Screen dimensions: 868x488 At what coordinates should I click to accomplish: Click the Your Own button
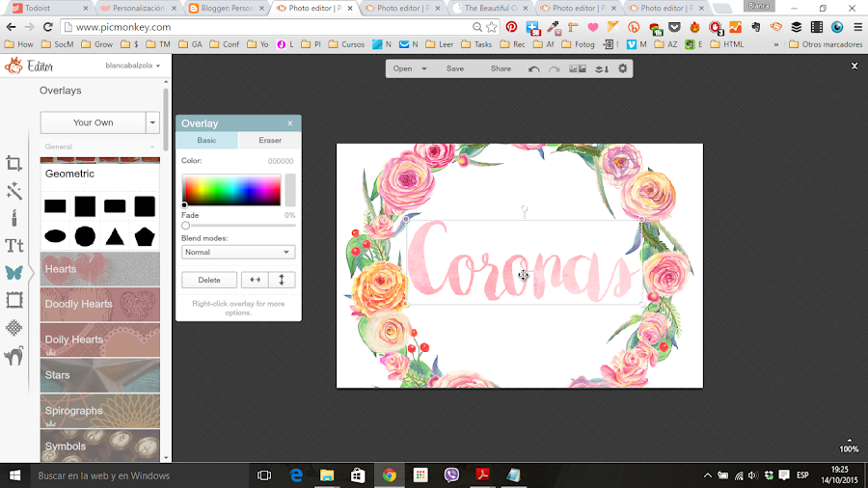click(93, 122)
